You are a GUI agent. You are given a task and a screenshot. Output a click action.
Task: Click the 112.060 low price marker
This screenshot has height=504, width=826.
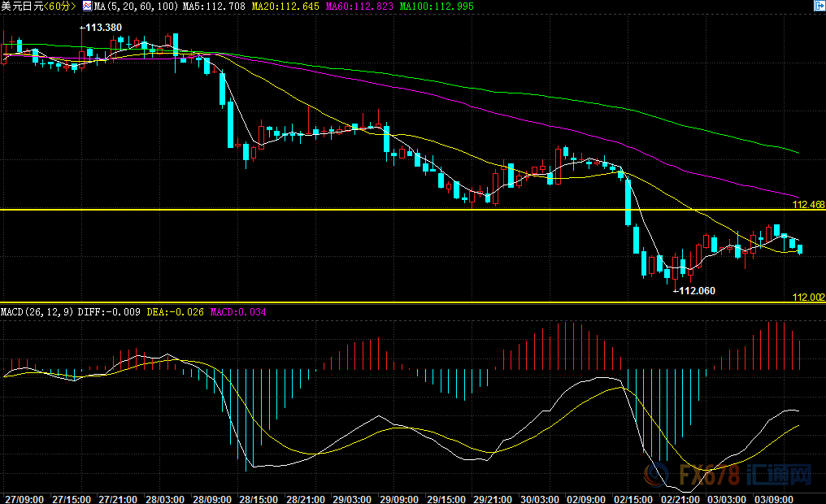[x=697, y=290]
